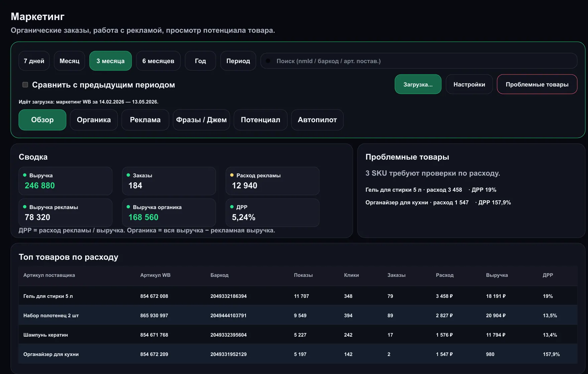Click the Выручка рекламы value 78 320
The height and width of the screenshot is (374, 588).
37,217
